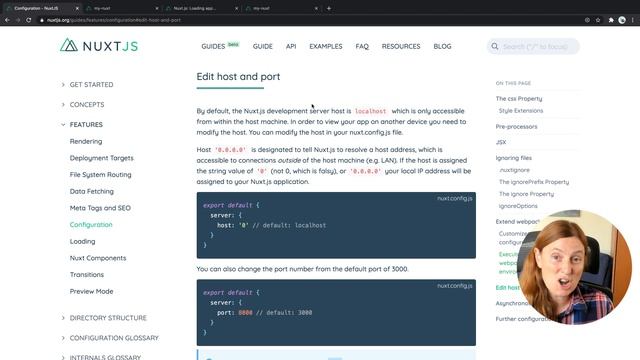Open the GUIDES beta menu item
640x360 pixels.
tap(220, 46)
